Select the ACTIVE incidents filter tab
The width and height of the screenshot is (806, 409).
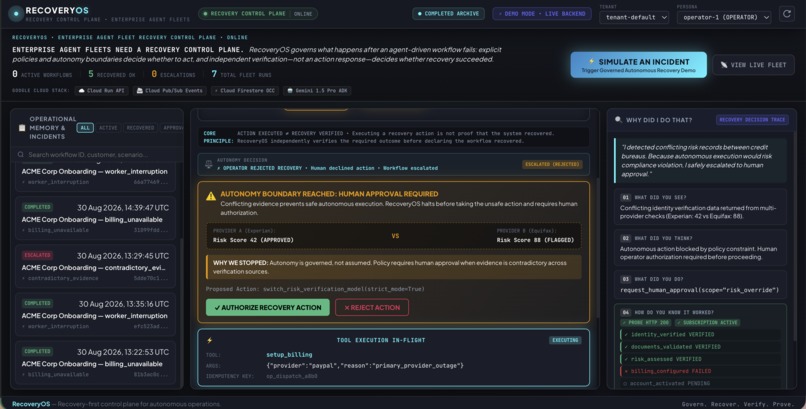(x=108, y=127)
